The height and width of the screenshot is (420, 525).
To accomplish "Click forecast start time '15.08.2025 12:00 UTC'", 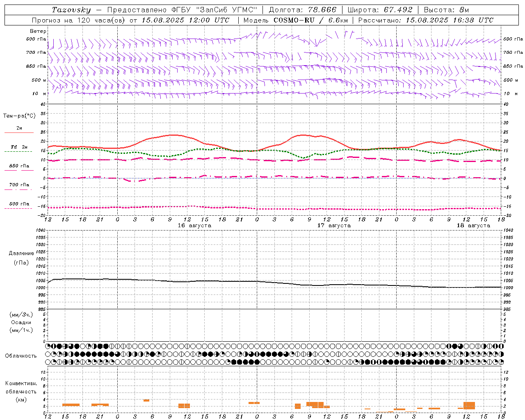I will (x=185, y=20).
